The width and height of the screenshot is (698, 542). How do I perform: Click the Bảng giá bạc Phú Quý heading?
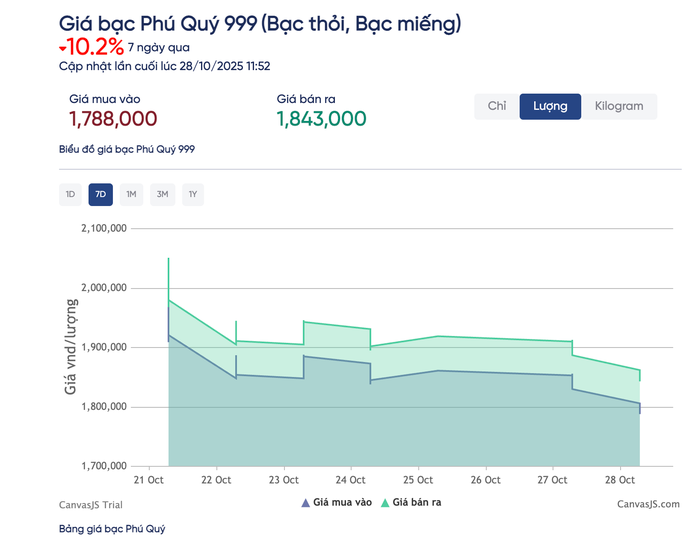click(112, 528)
